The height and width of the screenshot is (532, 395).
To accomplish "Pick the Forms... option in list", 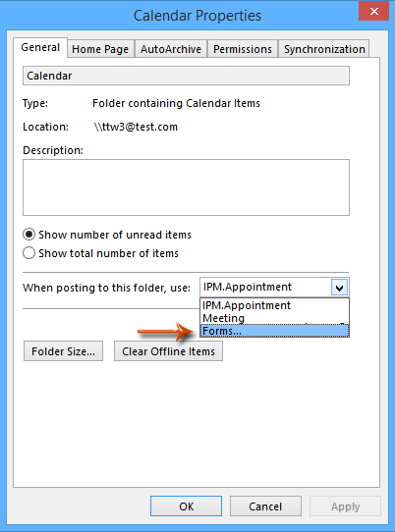I will (274, 331).
